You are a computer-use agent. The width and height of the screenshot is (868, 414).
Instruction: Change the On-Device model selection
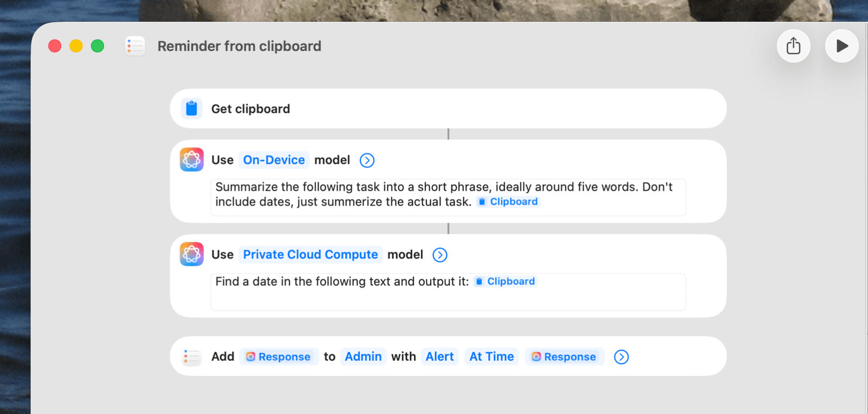(x=274, y=160)
